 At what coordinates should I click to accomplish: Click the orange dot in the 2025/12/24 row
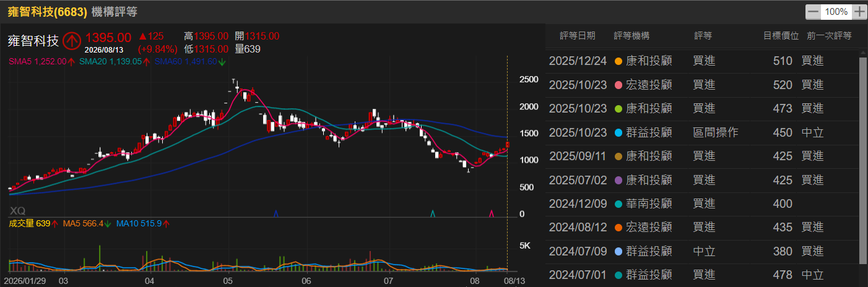(618, 62)
